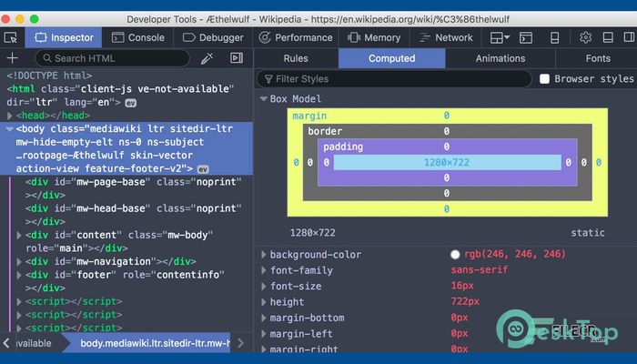Toggle the split console icon

coord(526,38)
